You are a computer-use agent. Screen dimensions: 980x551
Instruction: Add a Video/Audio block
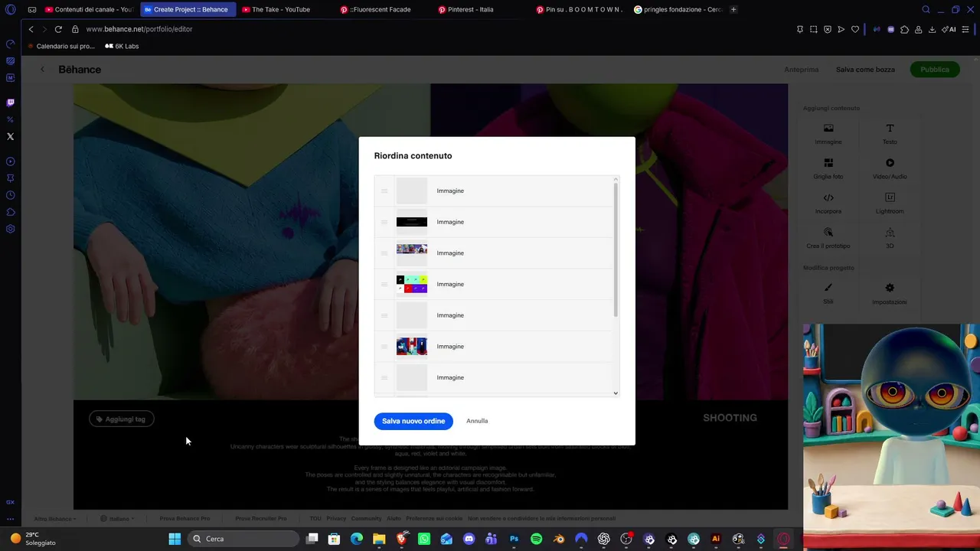(890, 169)
